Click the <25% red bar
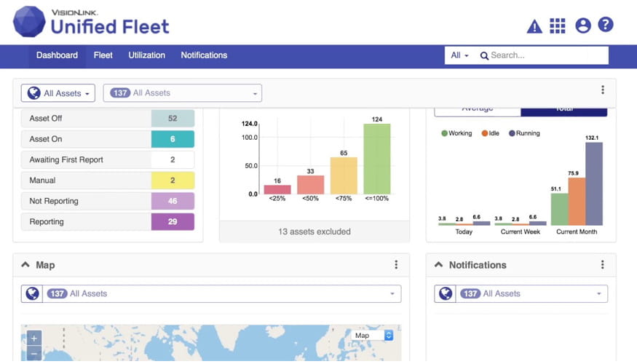The height and width of the screenshot is (364, 637). pyautogui.click(x=277, y=189)
